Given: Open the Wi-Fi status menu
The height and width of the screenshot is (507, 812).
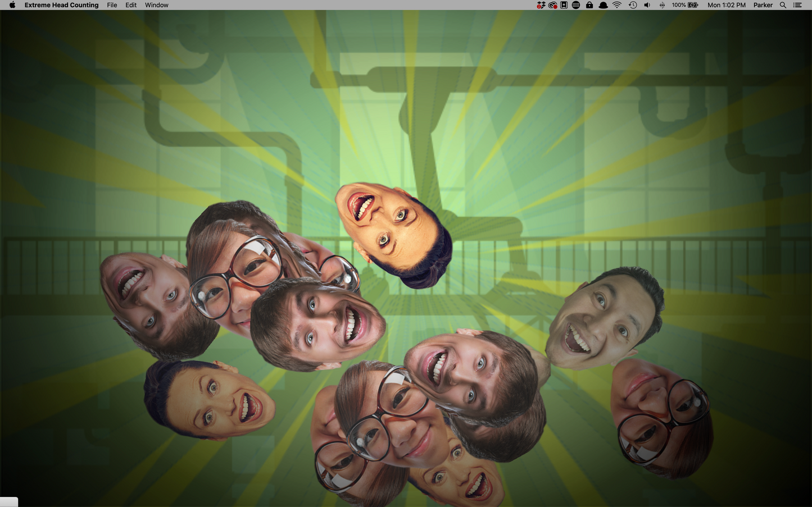Looking at the screenshot, I should 617,5.
